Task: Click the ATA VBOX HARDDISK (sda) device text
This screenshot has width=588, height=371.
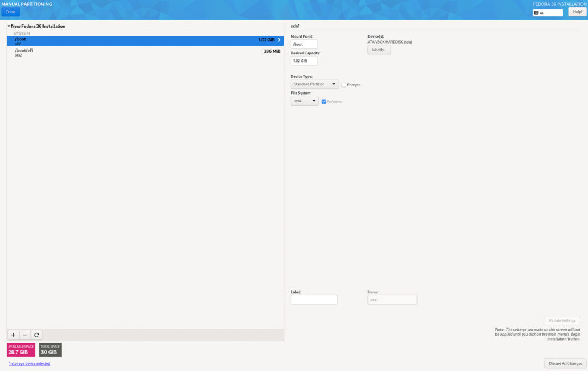Action: [x=390, y=42]
